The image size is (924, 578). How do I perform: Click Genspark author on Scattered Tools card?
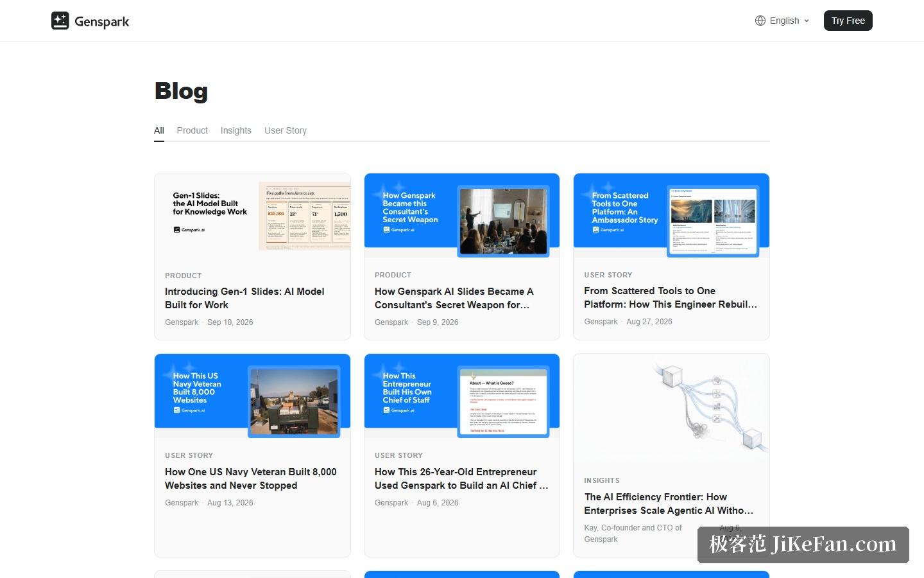tap(601, 322)
